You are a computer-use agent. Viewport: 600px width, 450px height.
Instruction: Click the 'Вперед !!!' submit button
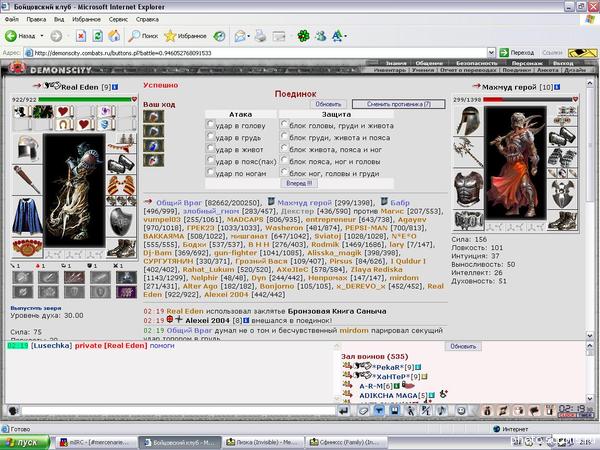tap(299, 183)
